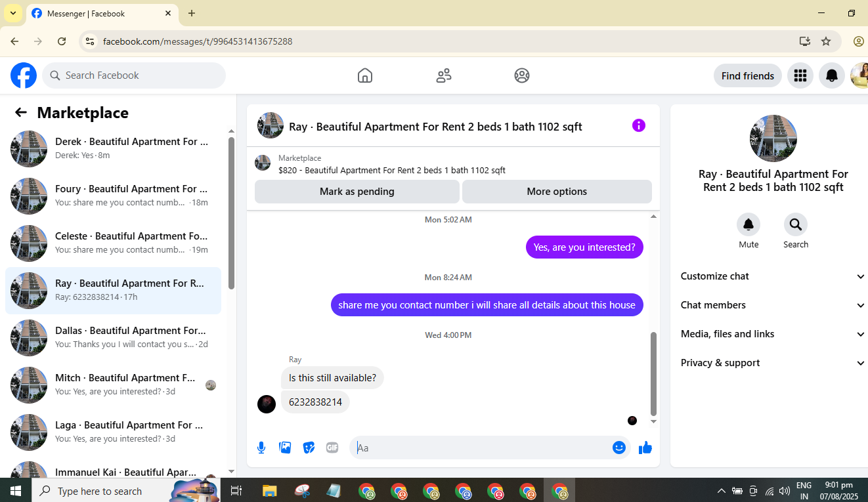Open the $820 Marketplace listing link
The width and height of the screenshot is (868, 502).
[392, 171]
